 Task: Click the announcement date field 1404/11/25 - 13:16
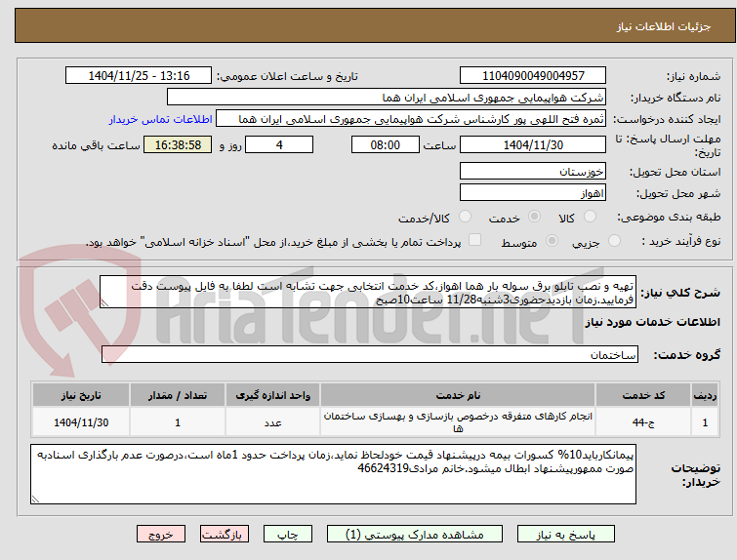click(x=139, y=76)
